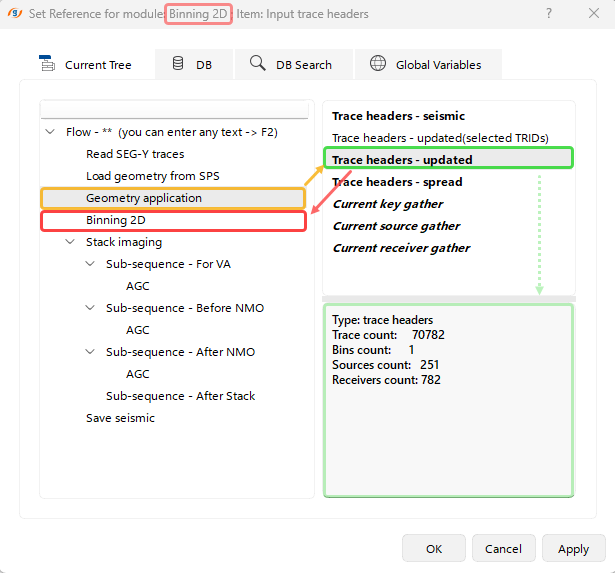Collapse the Flow root node
This screenshot has width=615, height=573.
click(x=50, y=132)
